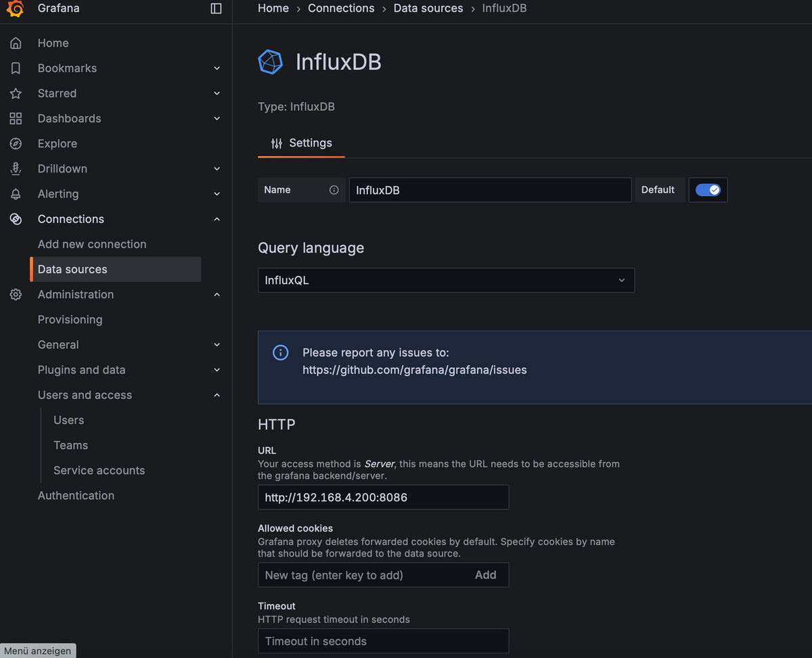
Task: Click the Administration gear icon
Action: click(16, 295)
